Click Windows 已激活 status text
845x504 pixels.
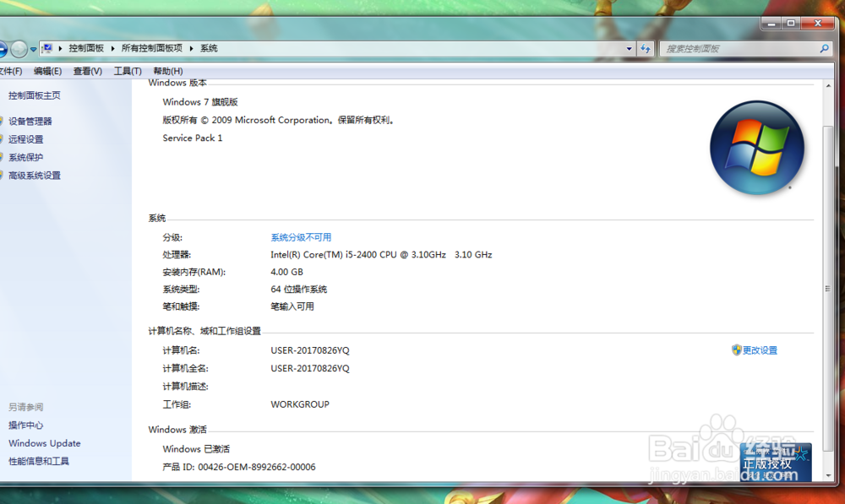click(x=196, y=449)
